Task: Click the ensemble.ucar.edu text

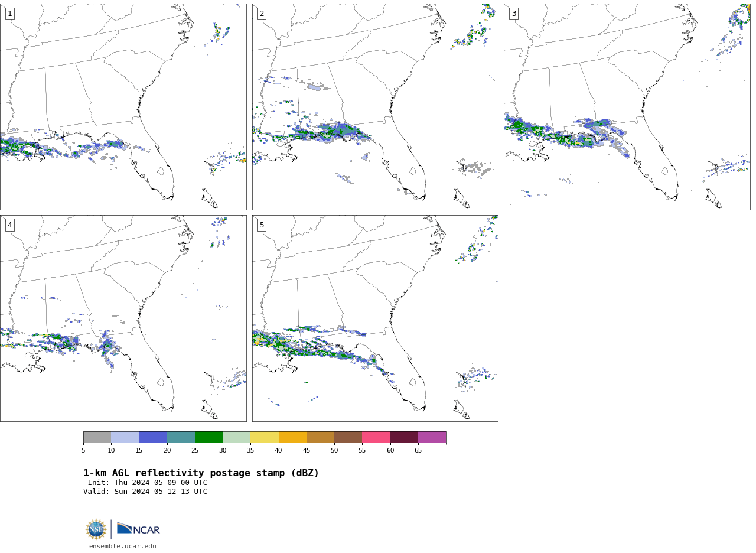Action: [123, 546]
